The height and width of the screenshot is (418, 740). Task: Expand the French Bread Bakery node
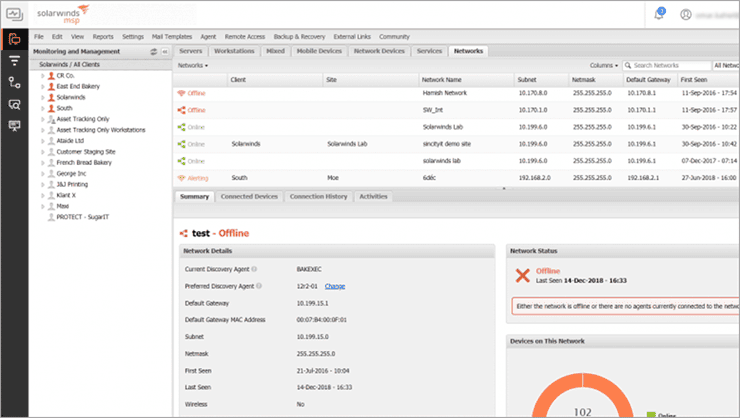tap(42, 163)
